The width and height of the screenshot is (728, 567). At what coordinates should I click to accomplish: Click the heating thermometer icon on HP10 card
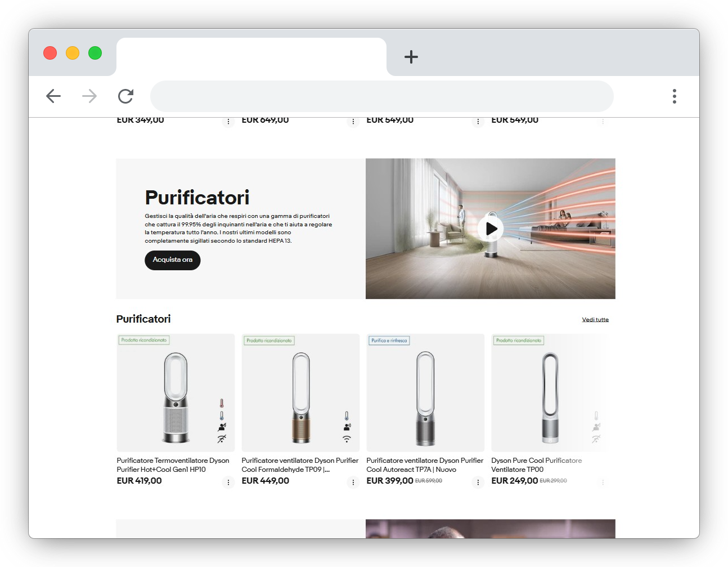(222, 404)
